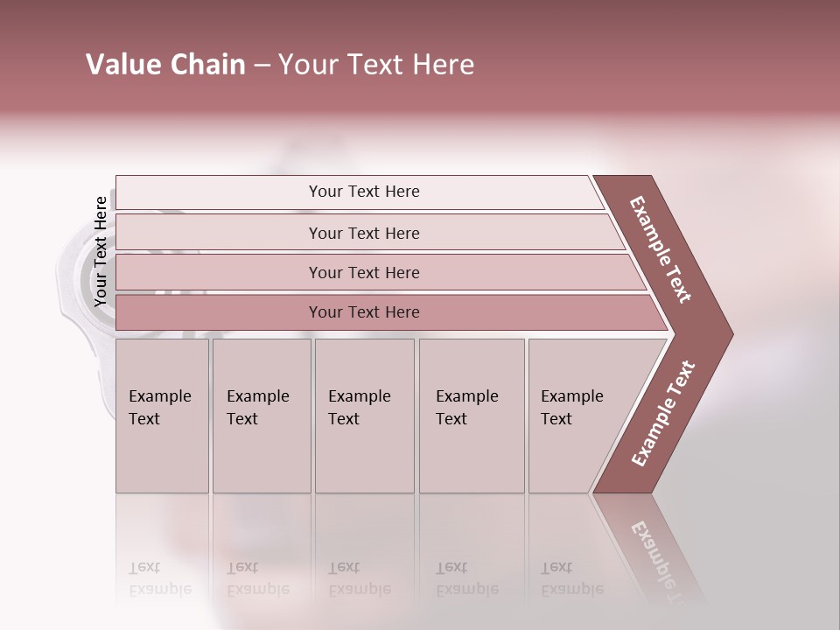Image resolution: width=840 pixels, height=630 pixels.
Task: Select the second Your Text Here bar
Action: click(363, 233)
